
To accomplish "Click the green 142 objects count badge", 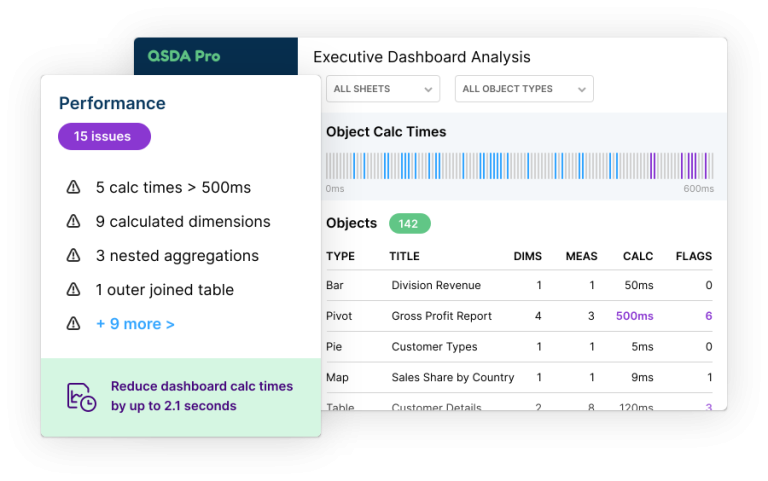I will click(x=409, y=224).
